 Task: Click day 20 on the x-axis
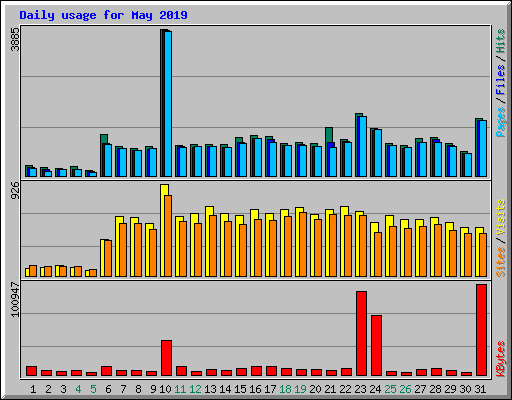click(315, 389)
